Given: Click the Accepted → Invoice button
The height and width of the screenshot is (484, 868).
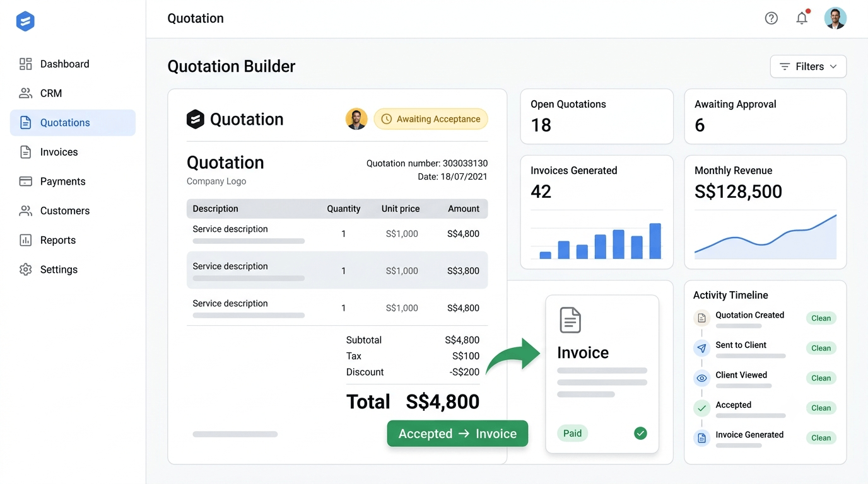Looking at the screenshot, I should pyautogui.click(x=457, y=434).
